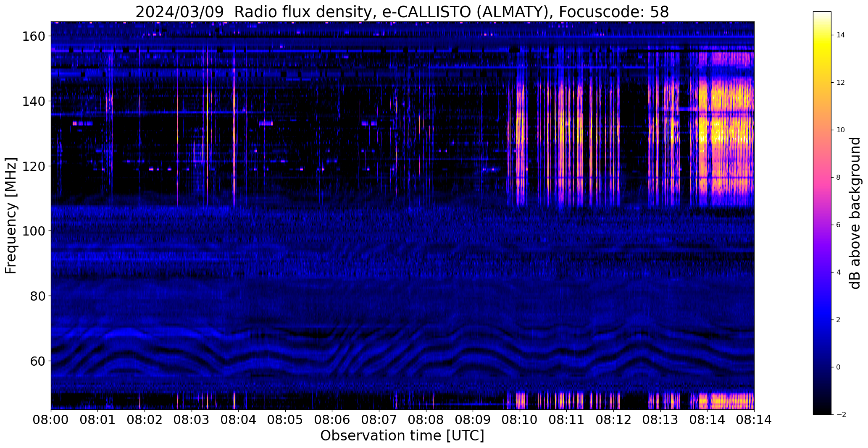Screen dimensions: 868x448
Task: Click the 08:12 time tick label
Action: pyautogui.click(x=614, y=420)
